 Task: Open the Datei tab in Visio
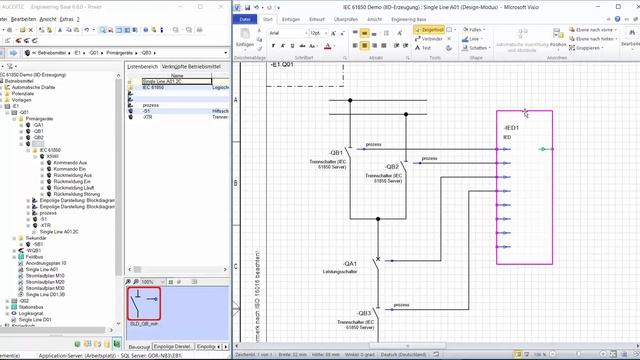click(245, 19)
